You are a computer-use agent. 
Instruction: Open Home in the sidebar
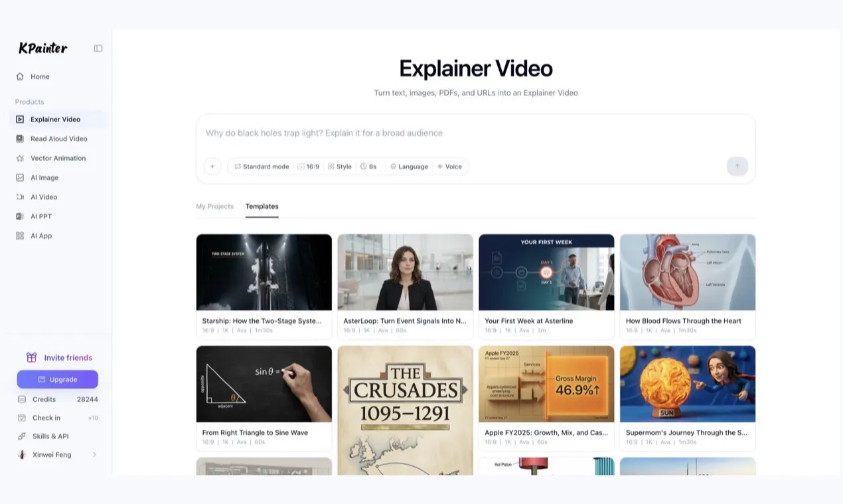[57, 76]
